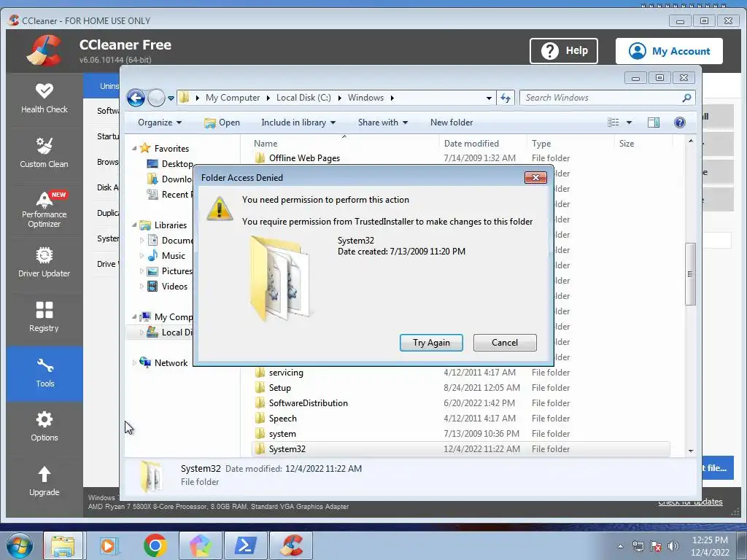Open CCleaner Options
The width and height of the screenshot is (747, 560).
44,427
